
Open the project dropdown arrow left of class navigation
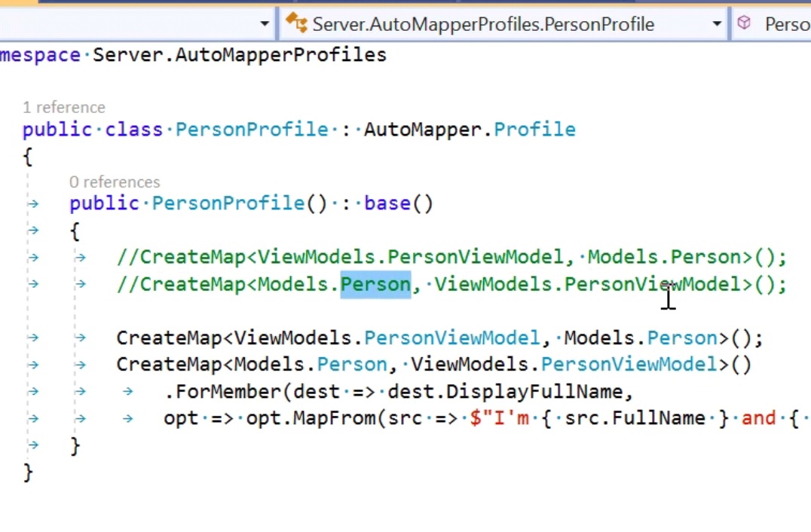pos(265,24)
